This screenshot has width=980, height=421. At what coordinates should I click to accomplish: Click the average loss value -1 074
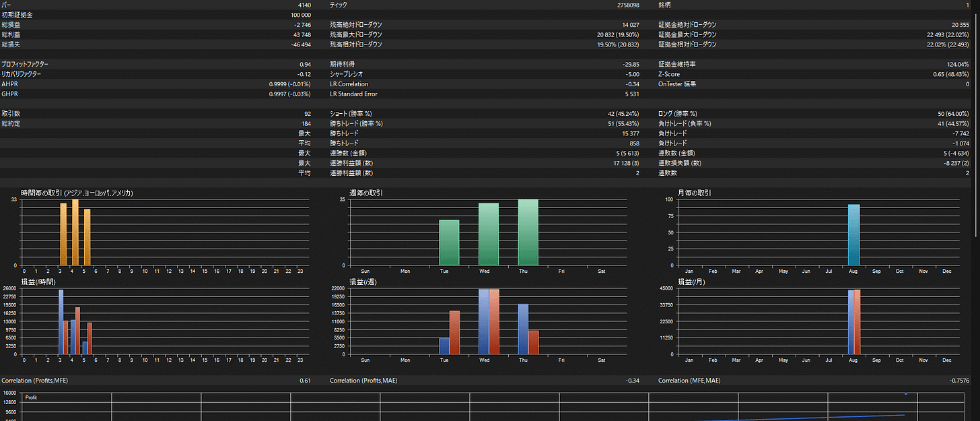pyautogui.click(x=961, y=143)
